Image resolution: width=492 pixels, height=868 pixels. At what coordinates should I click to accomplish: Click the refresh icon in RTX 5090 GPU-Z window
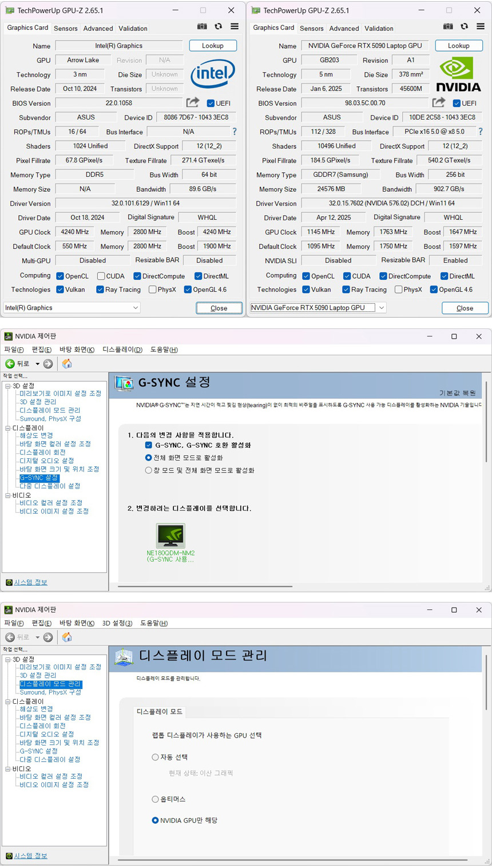[x=464, y=27]
